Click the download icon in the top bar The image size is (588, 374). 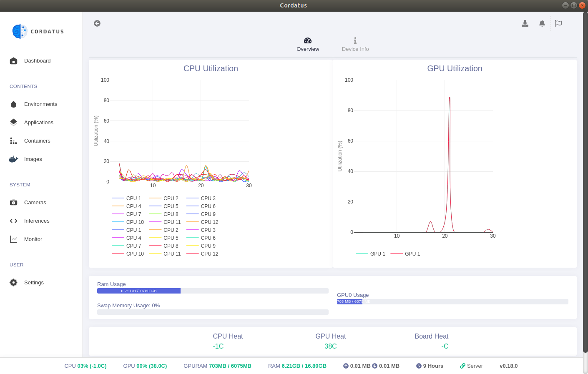525,23
